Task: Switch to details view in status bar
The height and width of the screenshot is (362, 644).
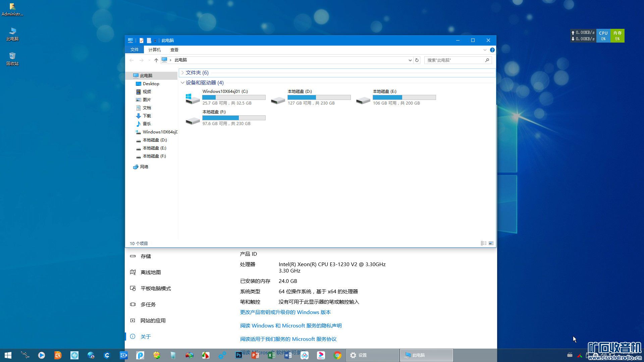Action: click(x=483, y=243)
